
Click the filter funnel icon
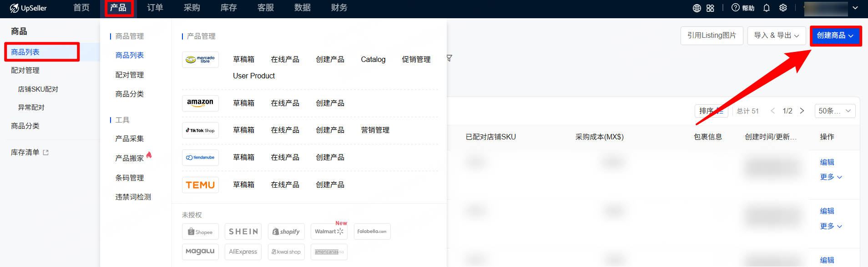click(x=449, y=58)
